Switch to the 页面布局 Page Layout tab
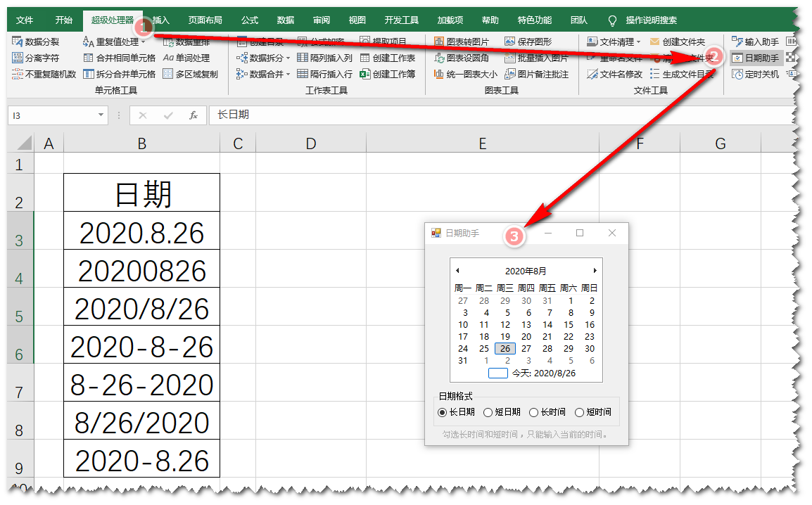 [x=205, y=20]
